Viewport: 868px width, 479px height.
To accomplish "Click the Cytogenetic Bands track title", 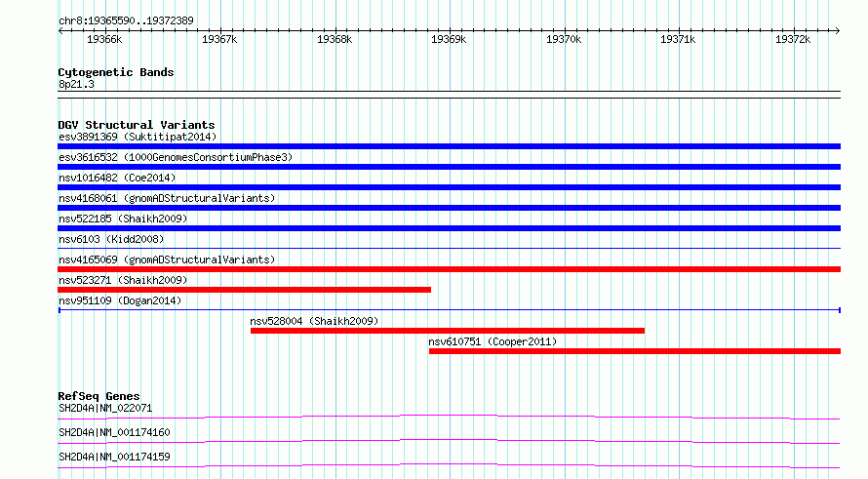I will coord(116,72).
